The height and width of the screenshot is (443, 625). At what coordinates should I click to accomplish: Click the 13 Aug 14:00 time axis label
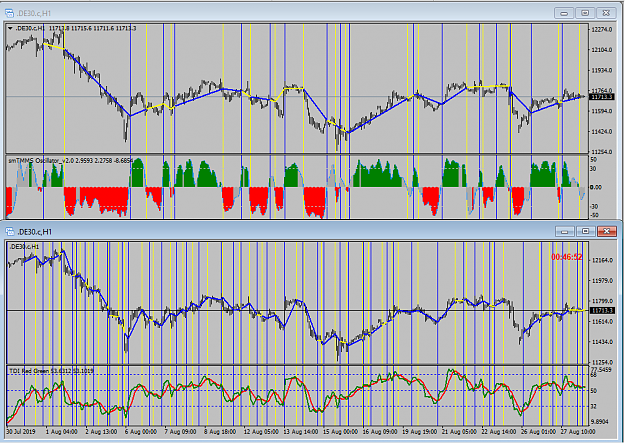coord(301,432)
